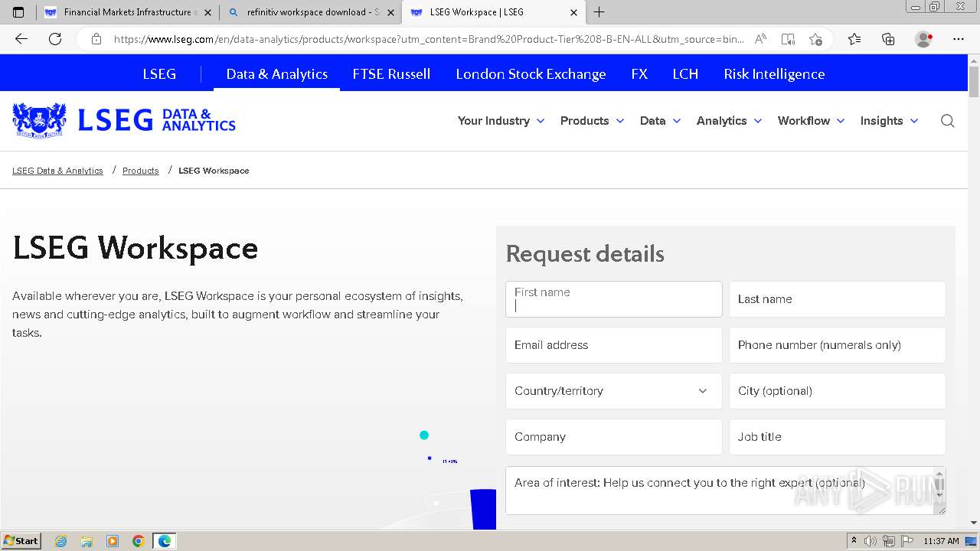Close the LSEG Workspace tab

[x=574, y=12]
